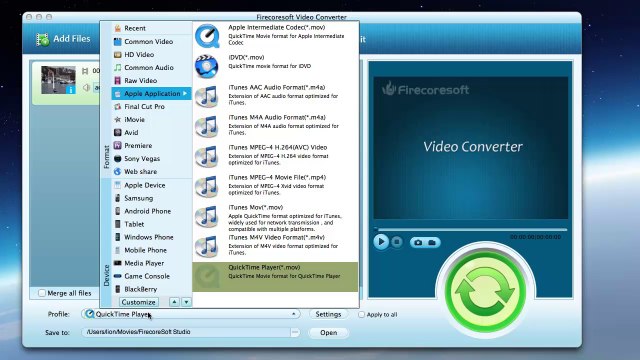Click the down arrow next to Customize
This screenshot has width=640, height=360.
[x=186, y=302]
